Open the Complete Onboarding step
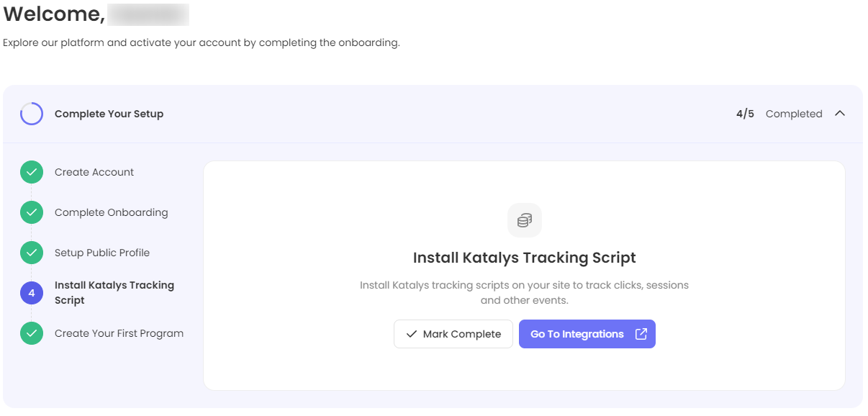This screenshot has height=416, width=868. (x=111, y=212)
